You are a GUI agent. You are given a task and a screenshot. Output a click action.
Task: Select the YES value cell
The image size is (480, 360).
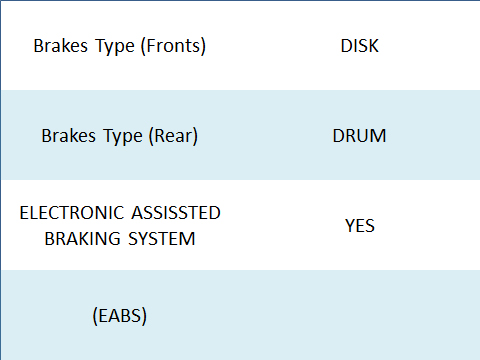pos(360,225)
